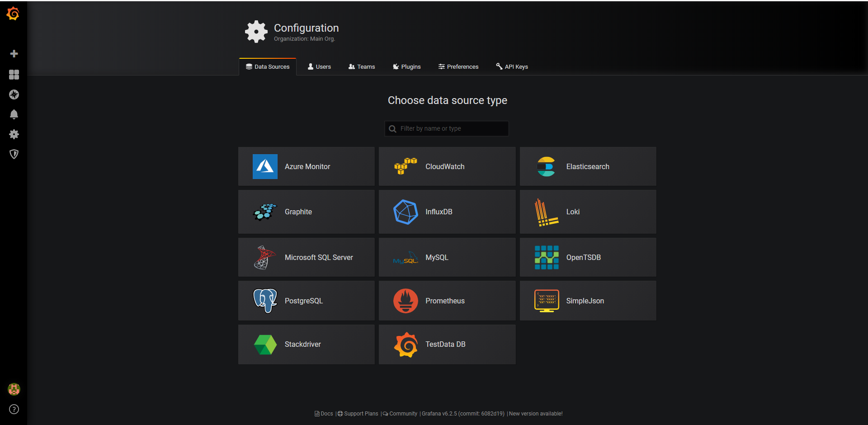
Task: Click the Stackdriver logo icon
Action: point(265,345)
